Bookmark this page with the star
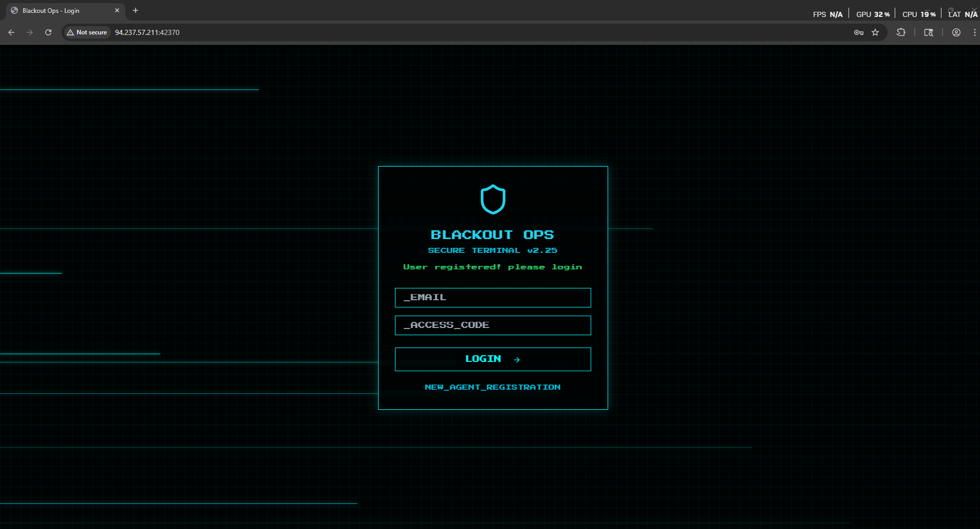 [875, 32]
